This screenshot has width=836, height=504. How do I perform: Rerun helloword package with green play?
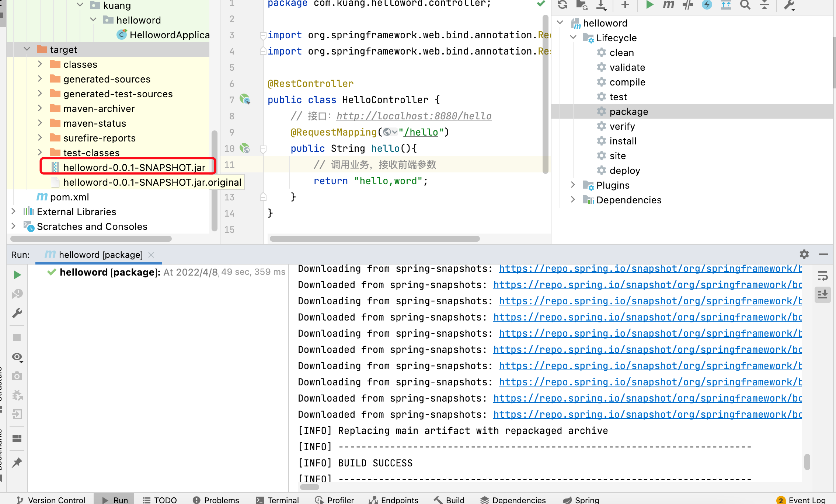pos(17,275)
